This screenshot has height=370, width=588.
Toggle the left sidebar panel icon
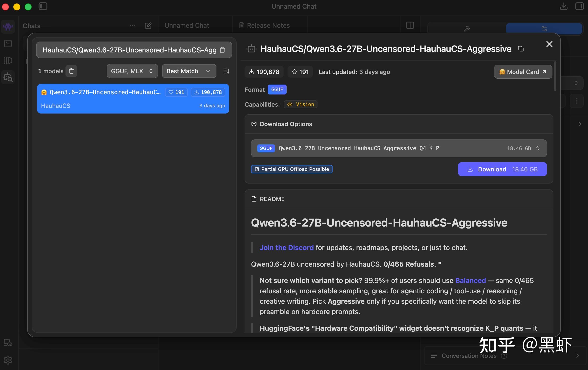(x=43, y=6)
